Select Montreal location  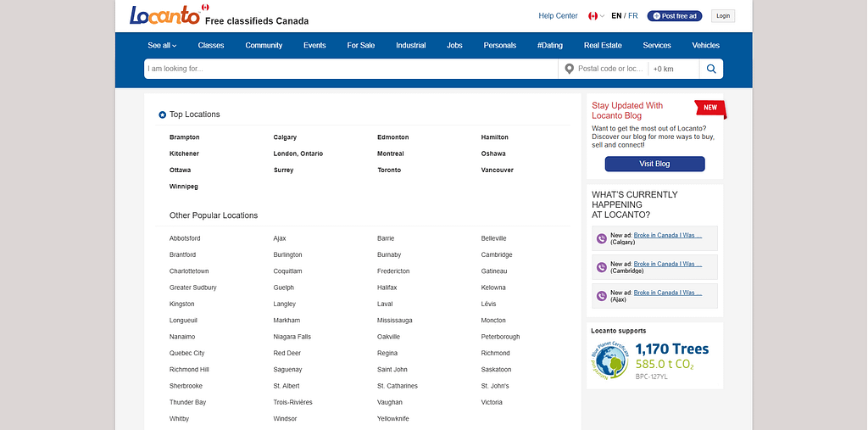coord(391,154)
